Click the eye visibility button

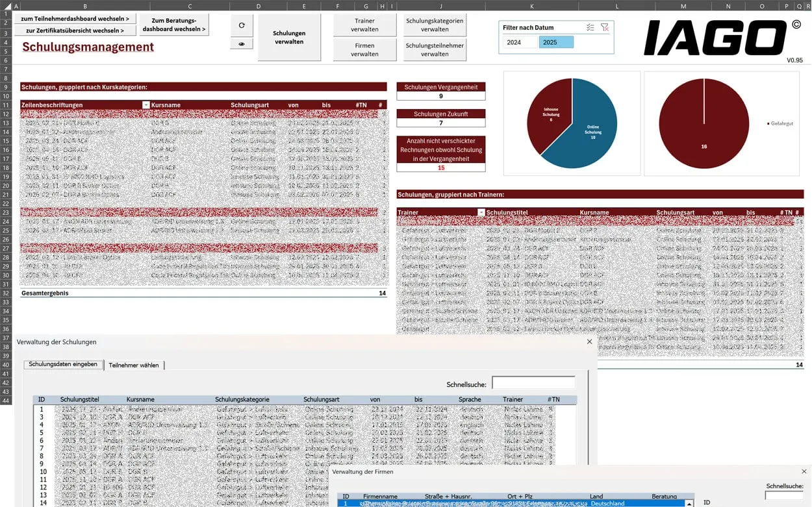click(x=242, y=44)
